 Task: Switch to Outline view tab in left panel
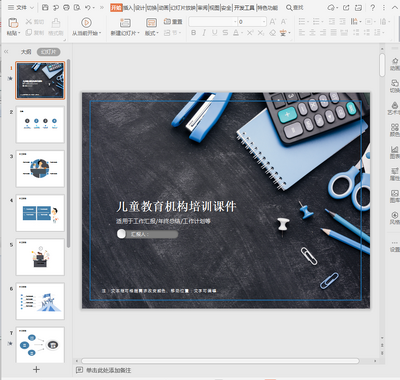click(26, 52)
